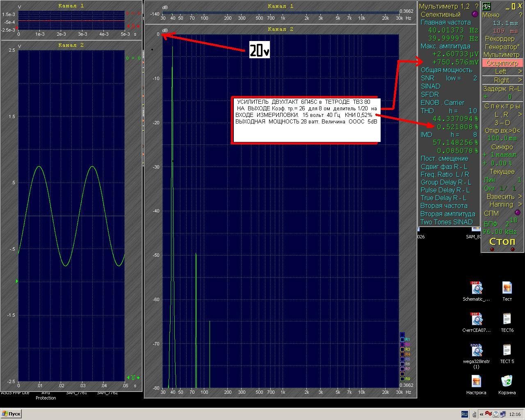Click the trigger edge icon in the oscilloscope panel
This screenshot has width=525, height=420.
click(133, 377)
